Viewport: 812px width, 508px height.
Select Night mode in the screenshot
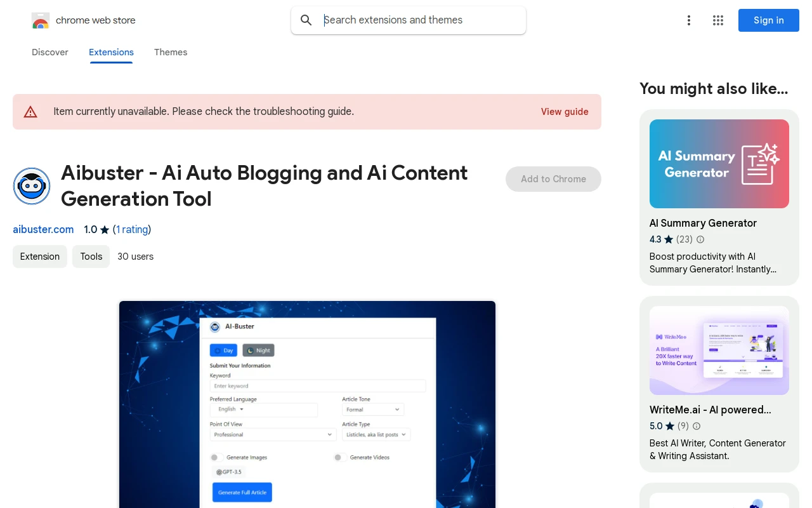click(258, 351)
